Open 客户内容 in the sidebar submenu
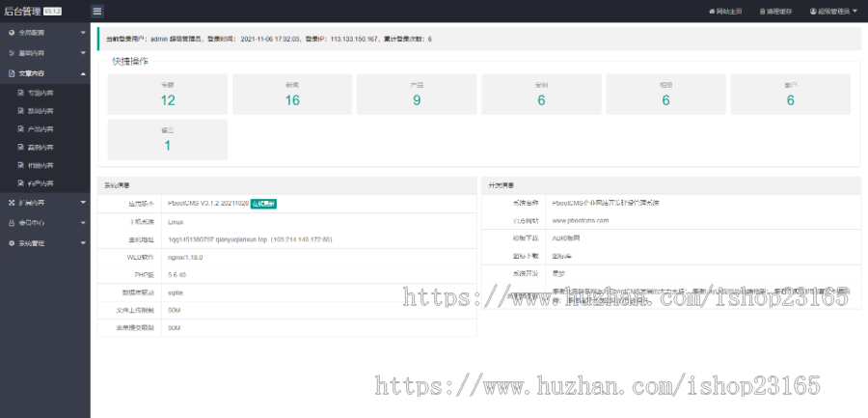The image size is (868, 418). pos(44,183)
